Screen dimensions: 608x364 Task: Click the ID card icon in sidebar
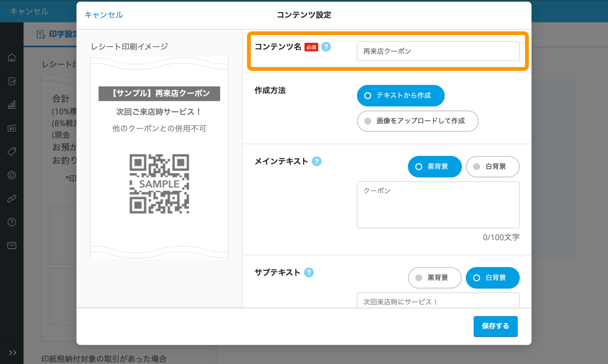pyautogui.click(x=12, y=128)
